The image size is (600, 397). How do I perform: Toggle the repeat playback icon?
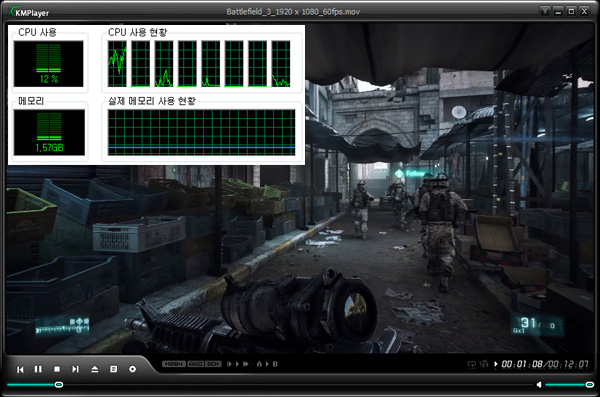[472, 364]
